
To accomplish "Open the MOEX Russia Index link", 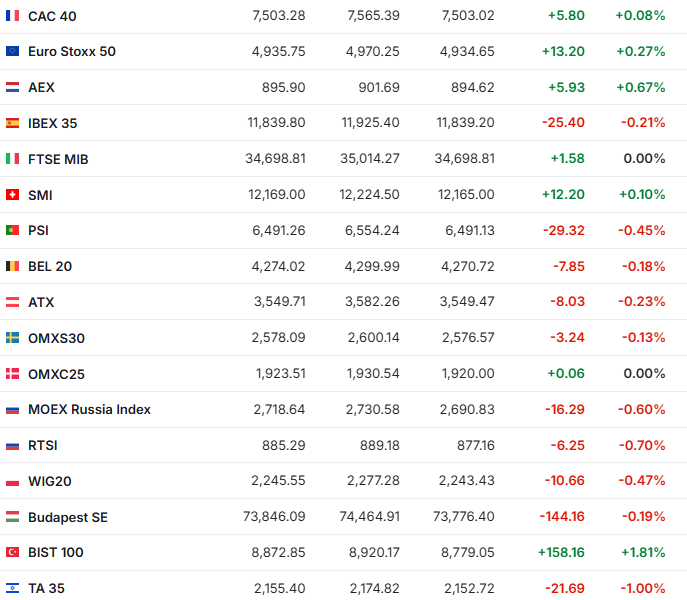I will tap(89, 410).
